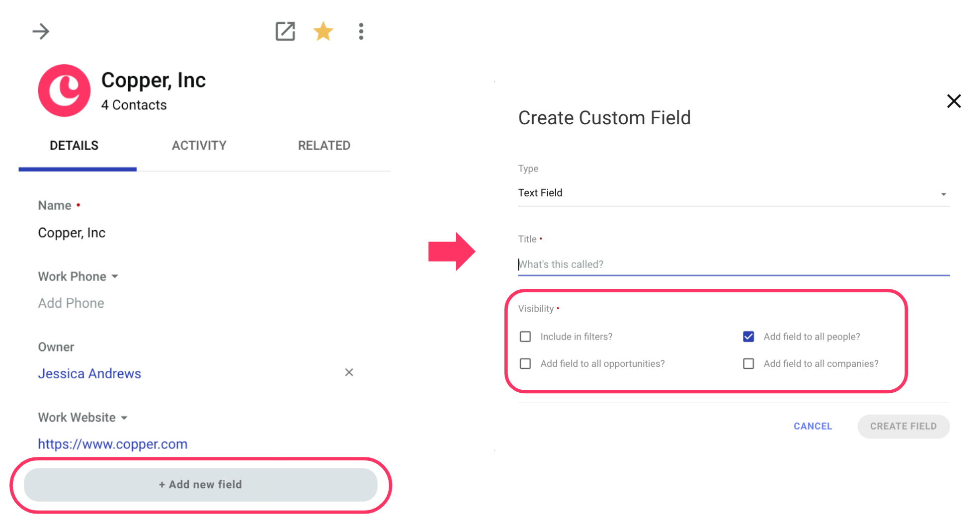Click the CREATE FIELD button

[x=903, y=426]
